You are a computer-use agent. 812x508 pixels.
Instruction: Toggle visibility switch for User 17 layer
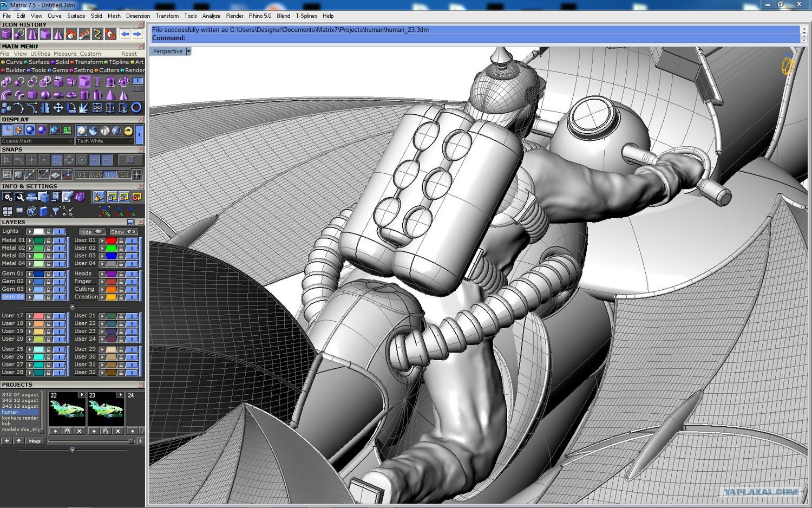coord(59,316)
